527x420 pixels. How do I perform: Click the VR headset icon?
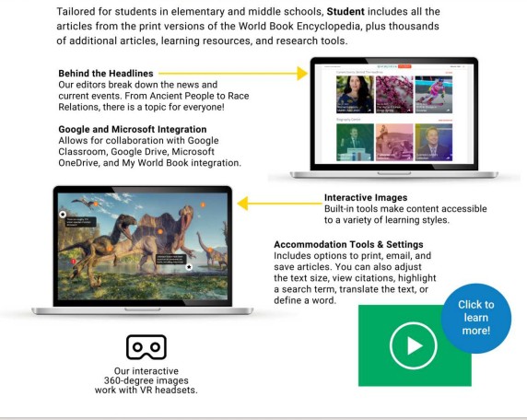click(x=146, y=346)
